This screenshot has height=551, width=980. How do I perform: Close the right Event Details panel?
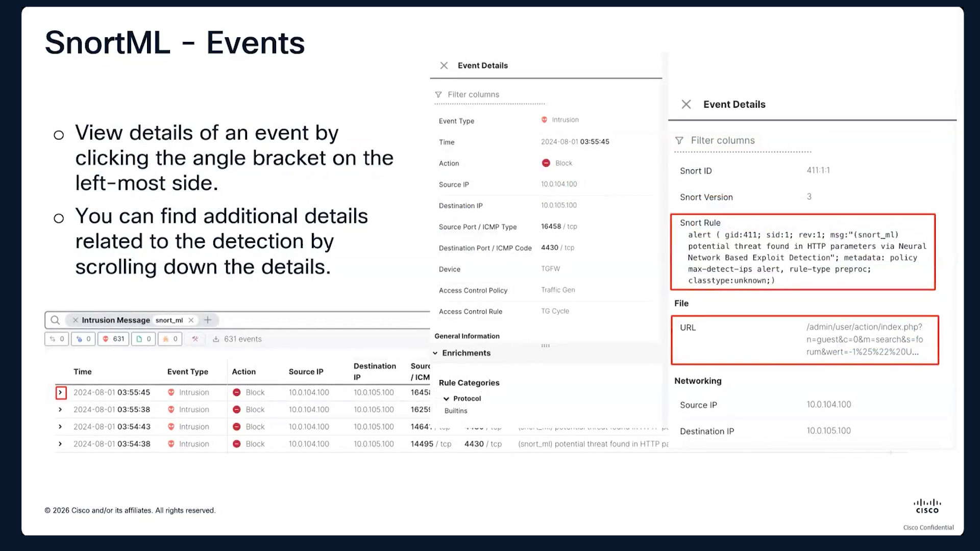(687, 105)
